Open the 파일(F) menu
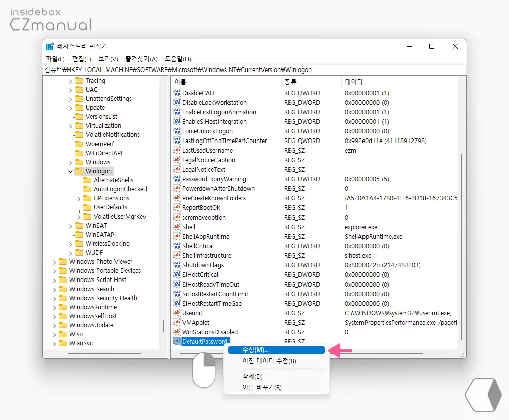 [55, 59]
